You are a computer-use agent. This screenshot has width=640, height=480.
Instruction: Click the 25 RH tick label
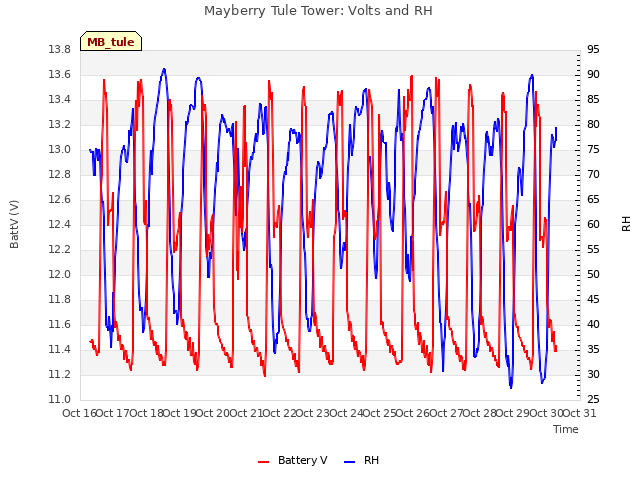tap(593, 400)
